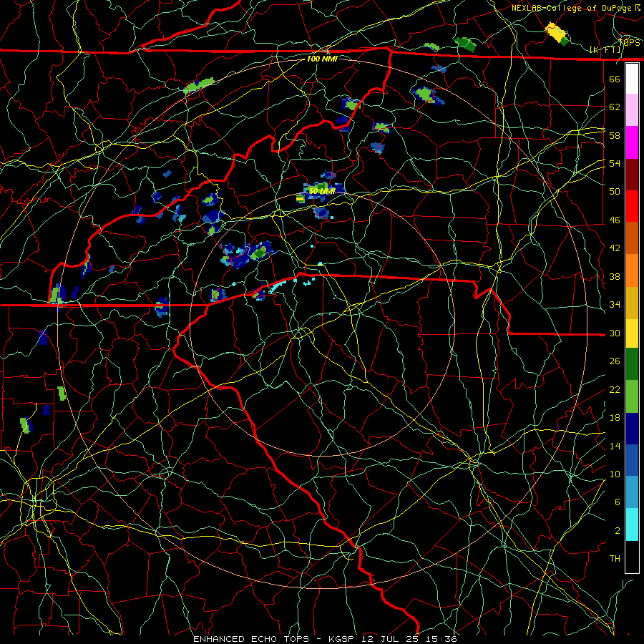The height and width of the screenshot is (644, 644).
Task: Click the '30' legend value
Action: point(615,333)
